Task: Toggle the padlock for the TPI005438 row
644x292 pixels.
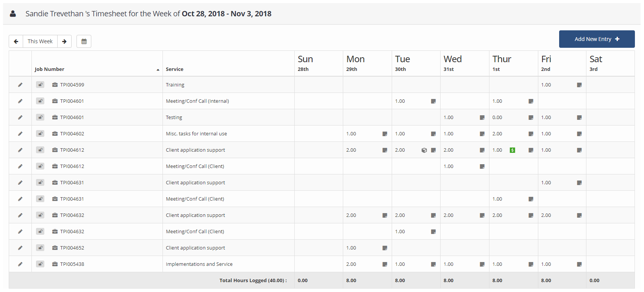Action: [x=40, y=264]
